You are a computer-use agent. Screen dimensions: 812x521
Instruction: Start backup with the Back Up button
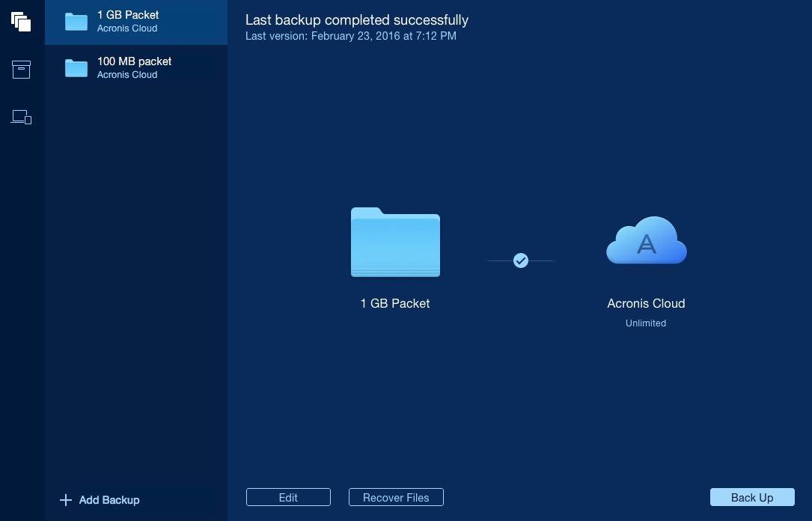752,497
